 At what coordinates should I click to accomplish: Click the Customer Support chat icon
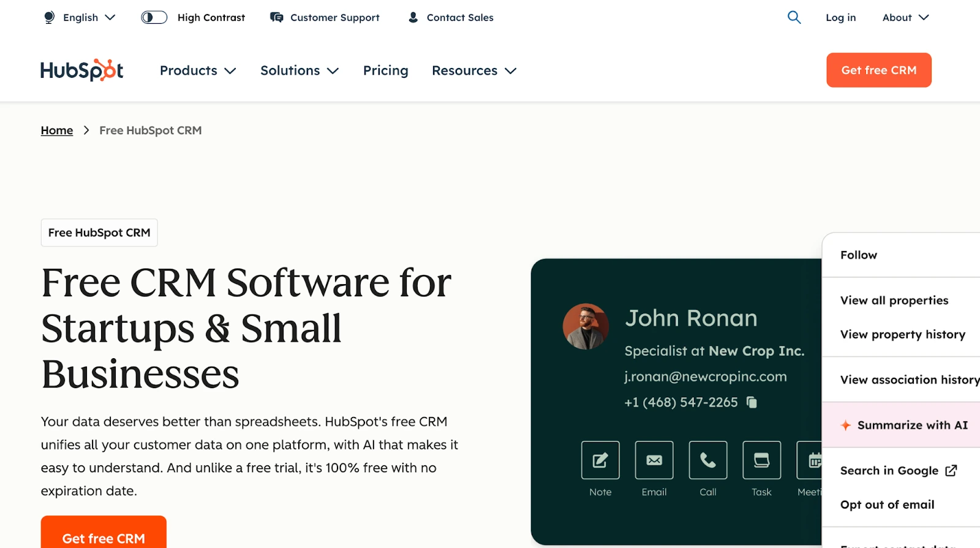[x=277, y=17]
